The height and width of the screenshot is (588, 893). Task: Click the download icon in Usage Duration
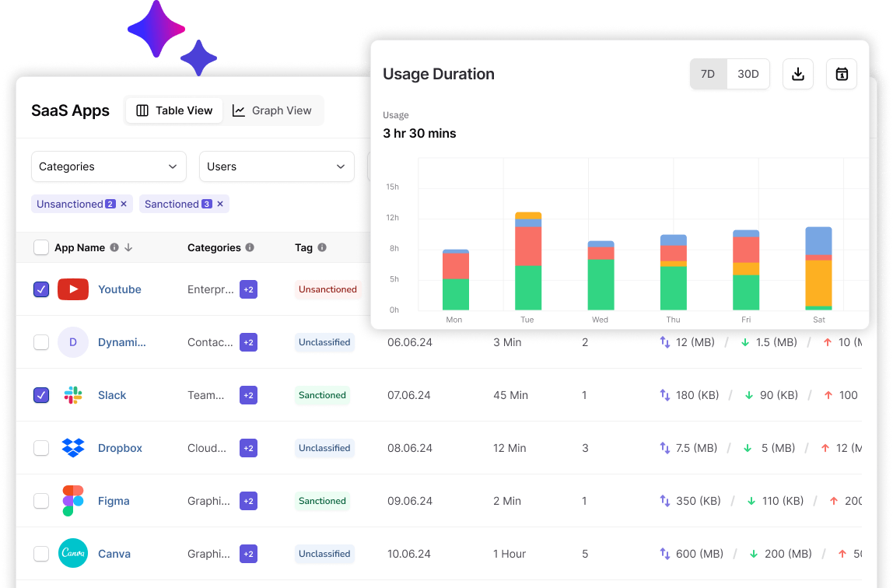point(797,74)
